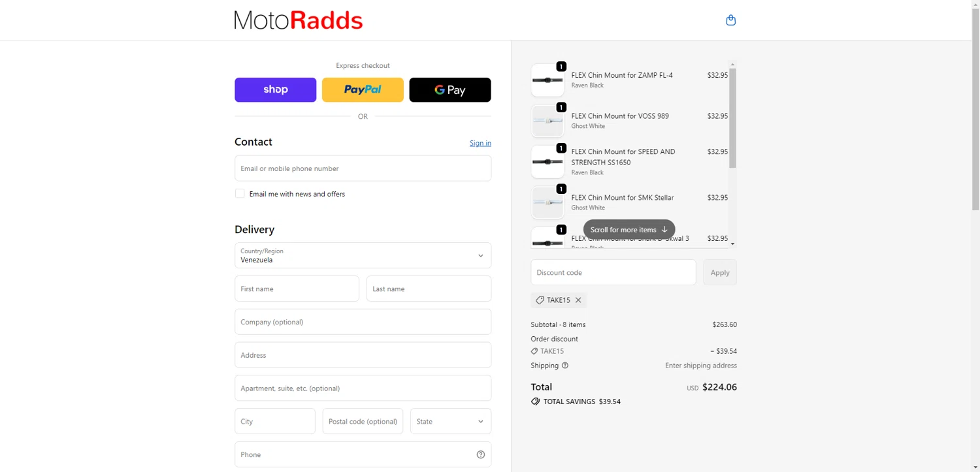
Task: Select the Postal code (optional) field
Action: [363, 422]
